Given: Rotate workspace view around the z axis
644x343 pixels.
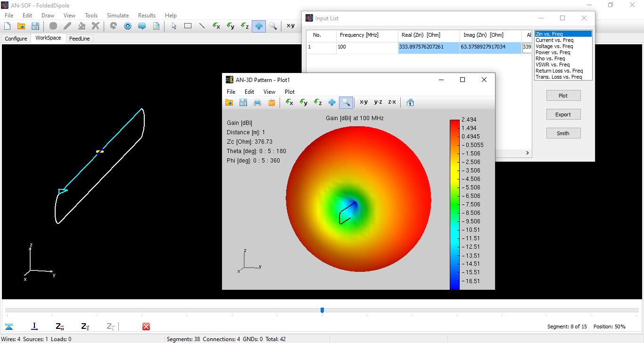Looking at the screenshot, I should pyautogui.click(x=244, y=26).
